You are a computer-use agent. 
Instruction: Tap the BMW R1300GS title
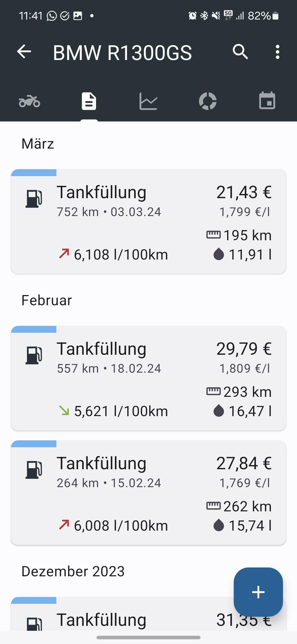[x=122, y=52]
